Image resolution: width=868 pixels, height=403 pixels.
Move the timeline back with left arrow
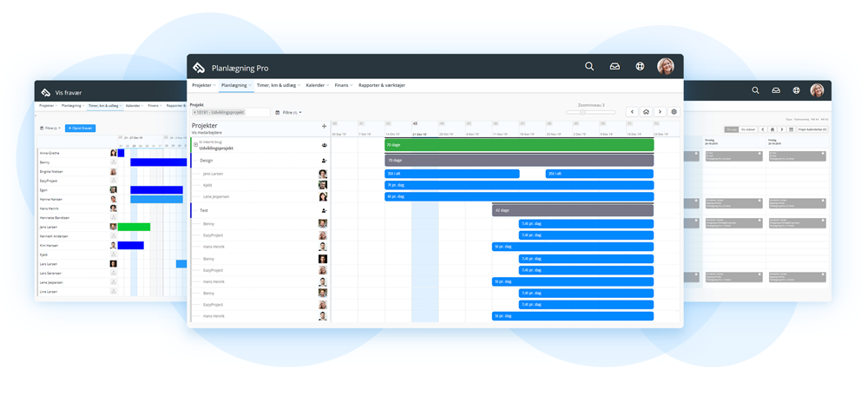(x=632, y=112)
